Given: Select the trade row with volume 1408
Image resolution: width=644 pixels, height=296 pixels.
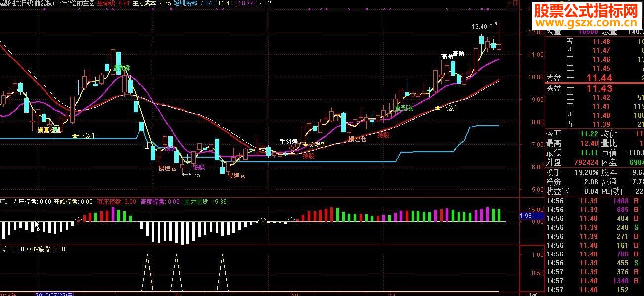Looking at the screenshot, I should coord(595,201).
